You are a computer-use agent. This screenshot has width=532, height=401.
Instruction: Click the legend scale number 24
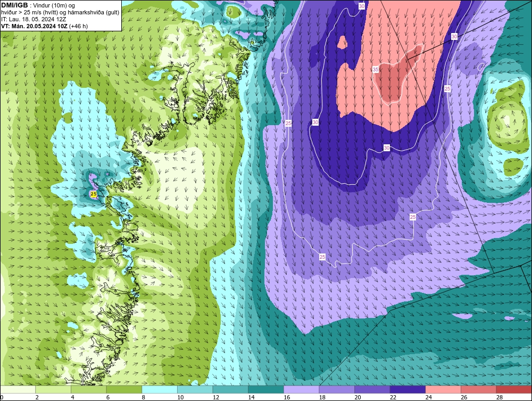428,397
